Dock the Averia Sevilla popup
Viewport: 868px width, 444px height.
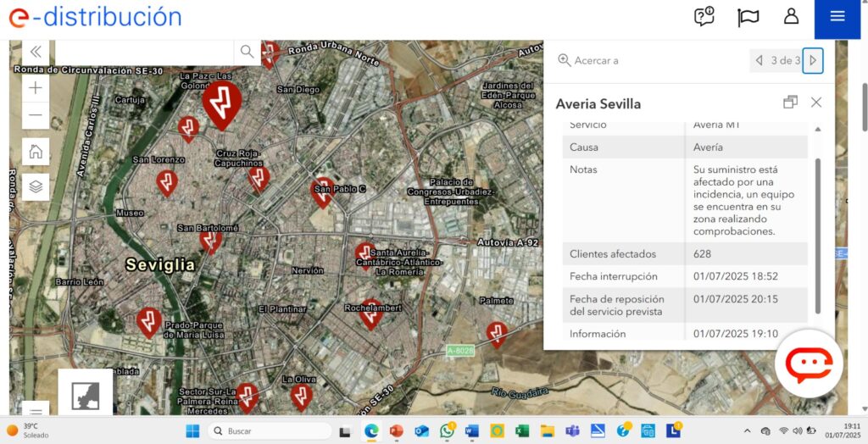point(790,103)
